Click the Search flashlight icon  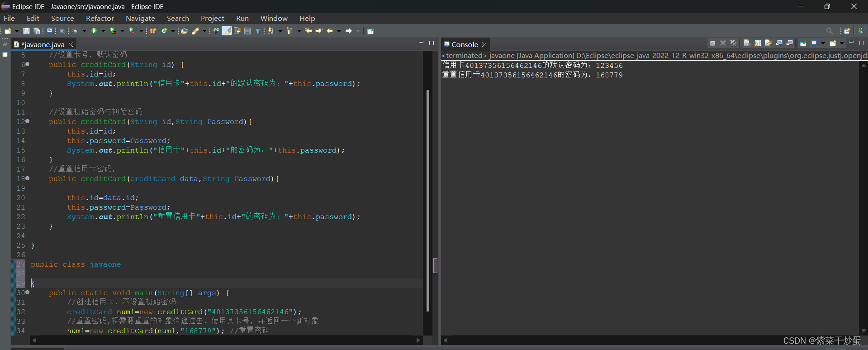click(x=195, y=31)
